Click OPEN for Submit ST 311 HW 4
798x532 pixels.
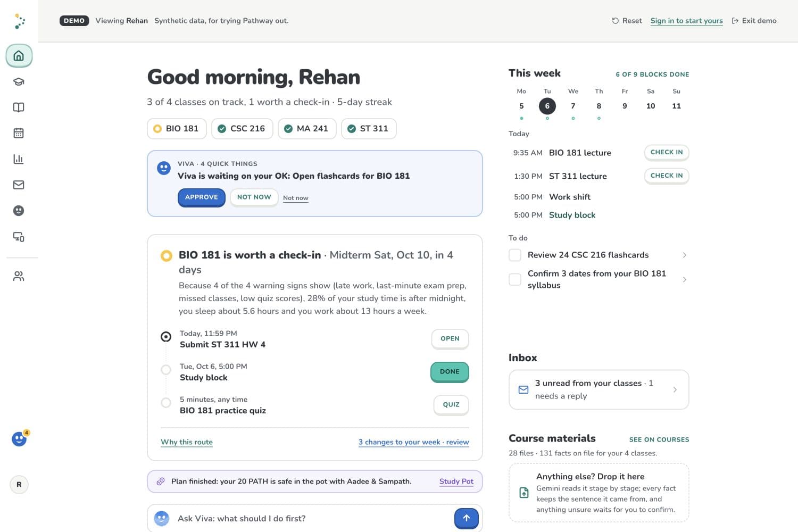coord(450,339)
